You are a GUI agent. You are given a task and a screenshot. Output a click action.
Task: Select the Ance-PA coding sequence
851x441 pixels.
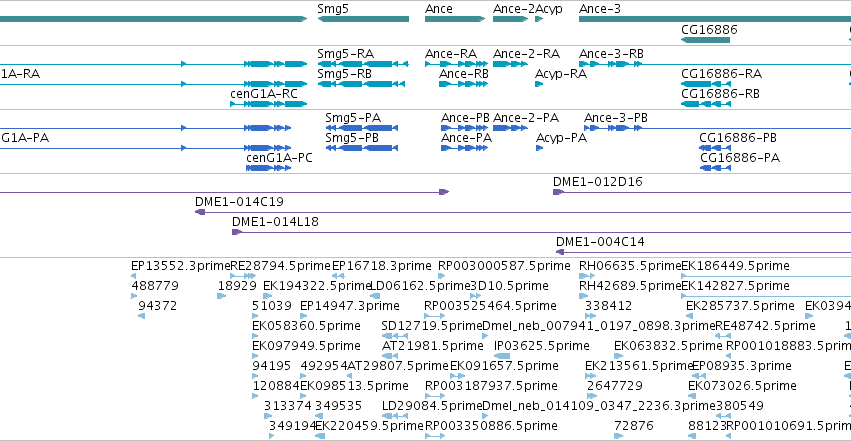click(464, 148)
